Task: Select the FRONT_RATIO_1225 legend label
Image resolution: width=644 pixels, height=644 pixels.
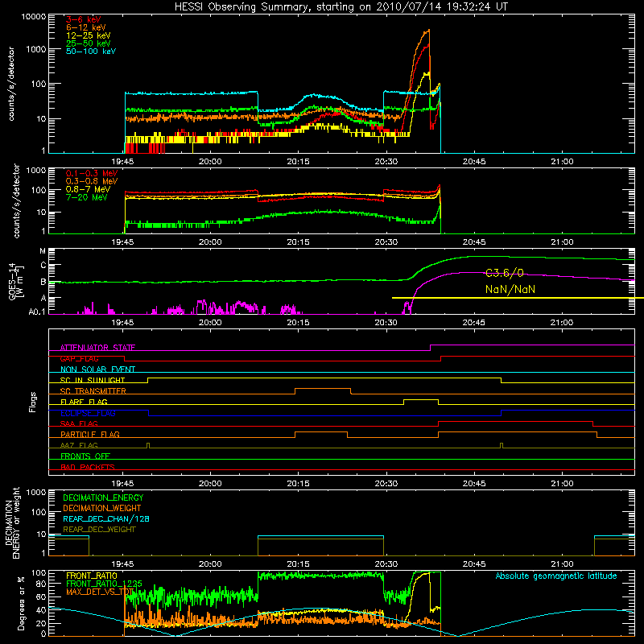Action: click(104, 584)
